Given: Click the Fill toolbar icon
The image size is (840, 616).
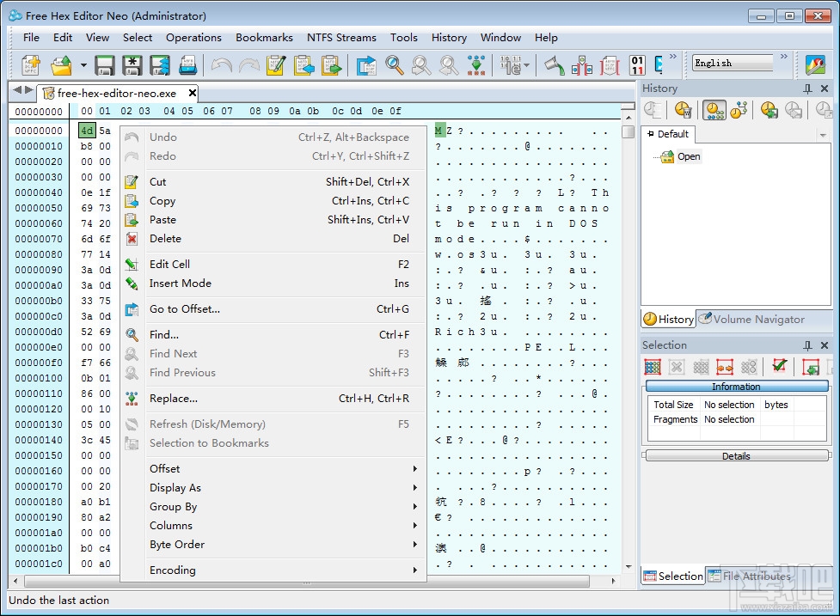Looking at the screenshot, I should pos(555,65).
